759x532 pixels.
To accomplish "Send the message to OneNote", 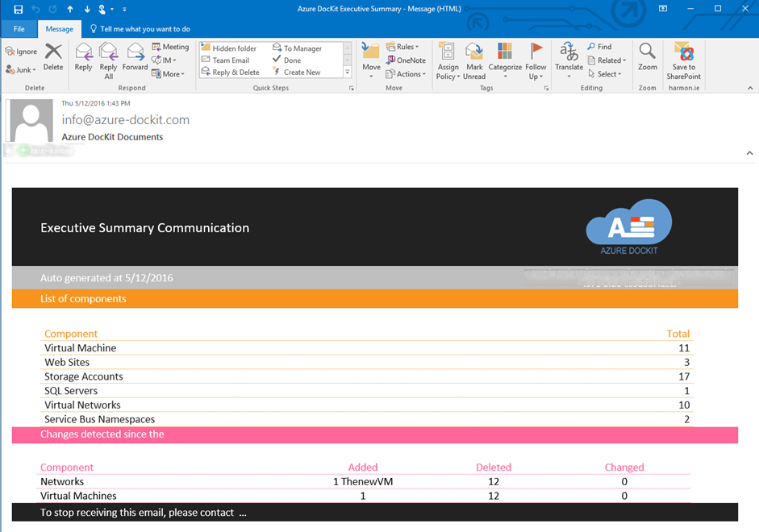I will point(407,60).
